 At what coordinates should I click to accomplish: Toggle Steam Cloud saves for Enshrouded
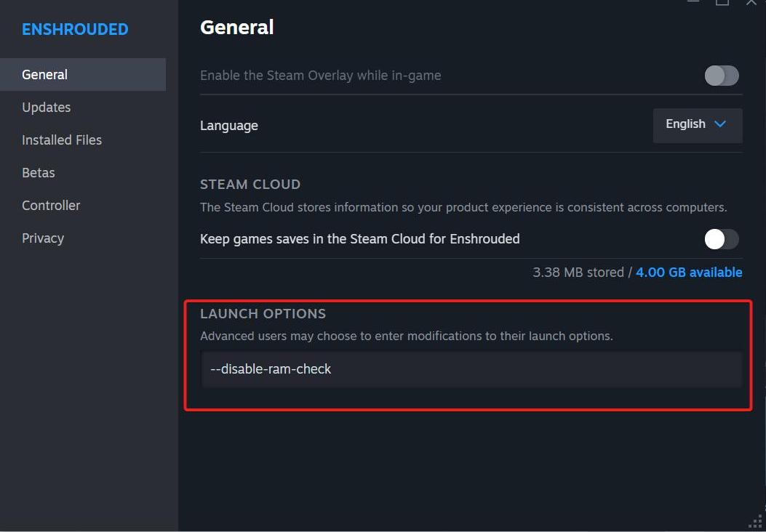click(722, 239)
